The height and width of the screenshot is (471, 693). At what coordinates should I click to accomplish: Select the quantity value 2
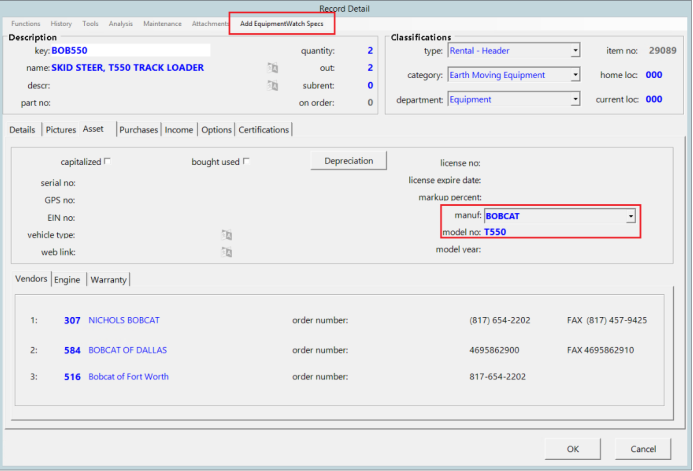(370, 50)
